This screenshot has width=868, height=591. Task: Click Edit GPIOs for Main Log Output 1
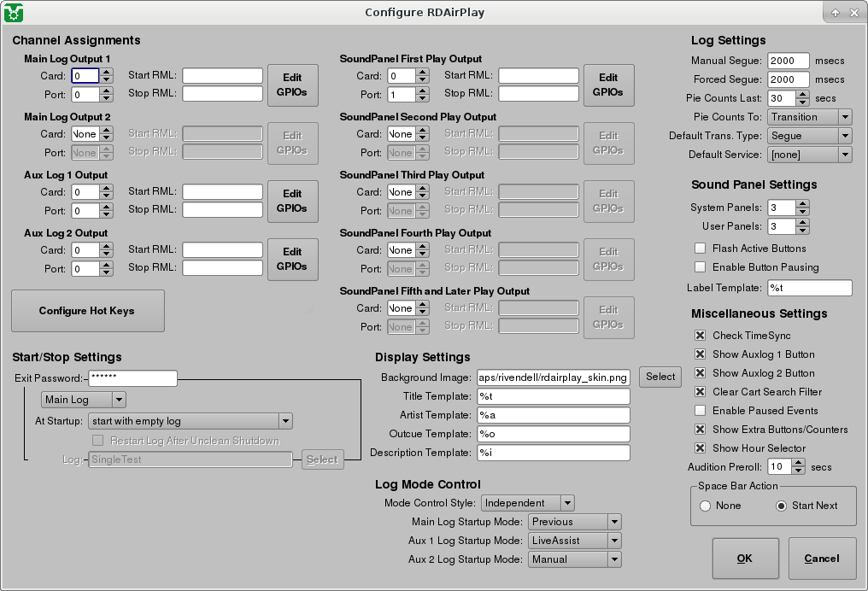pyautogui.click(x=294, y=85)
